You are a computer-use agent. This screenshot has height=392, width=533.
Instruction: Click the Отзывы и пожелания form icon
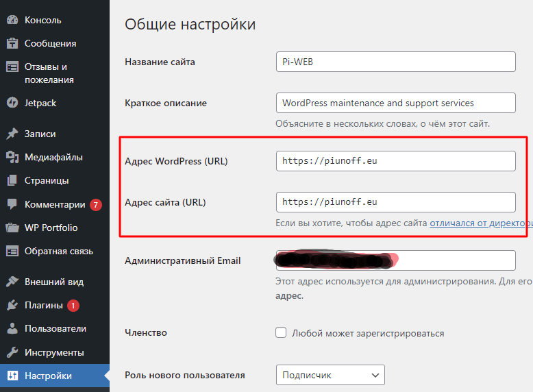[12, 67]
